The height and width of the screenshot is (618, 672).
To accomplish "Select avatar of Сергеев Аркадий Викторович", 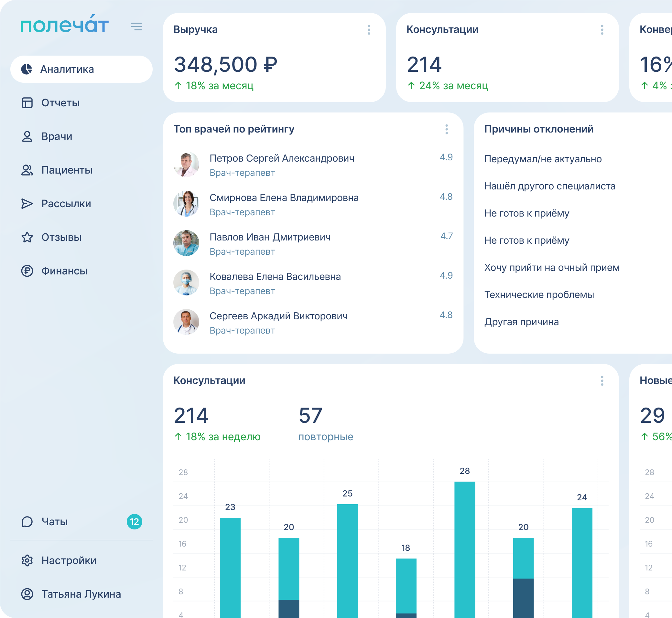I will point(186,322).
